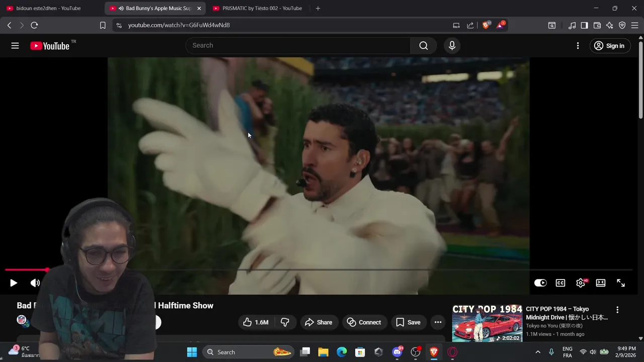644x362 pixels.
Task: Open Brave Rewards triangle icon
Action: coord(500,25)
